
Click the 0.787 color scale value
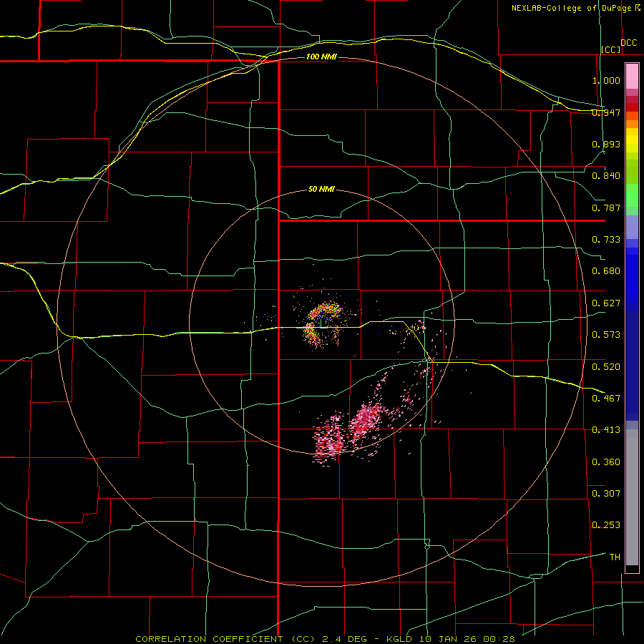click(x=606, y=208)
